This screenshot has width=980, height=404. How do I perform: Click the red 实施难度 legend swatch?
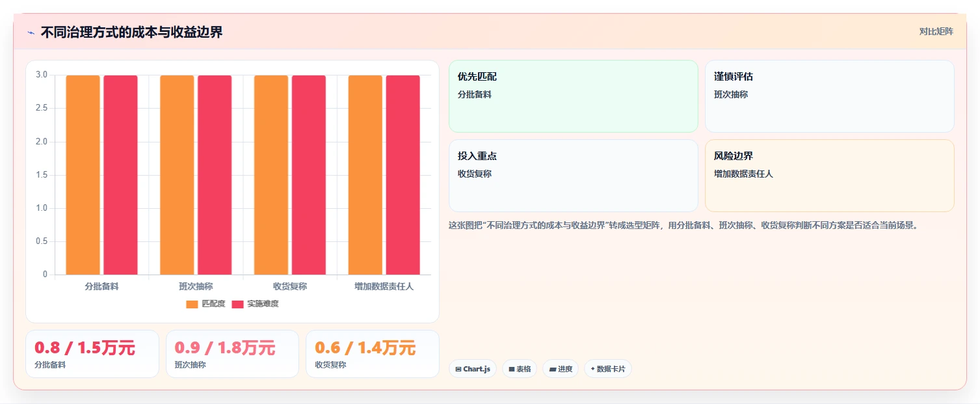[237, 304]
